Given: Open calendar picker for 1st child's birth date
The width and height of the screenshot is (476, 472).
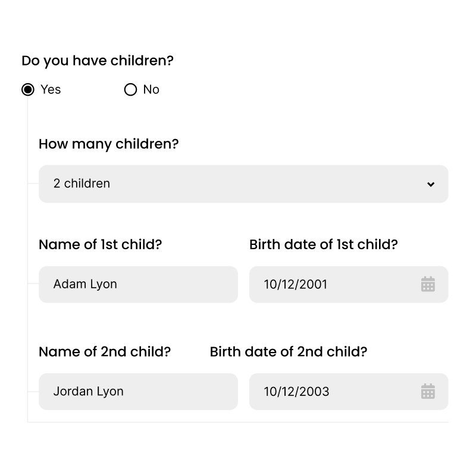Looking at the screenshot, I should (x=428, y=284).
